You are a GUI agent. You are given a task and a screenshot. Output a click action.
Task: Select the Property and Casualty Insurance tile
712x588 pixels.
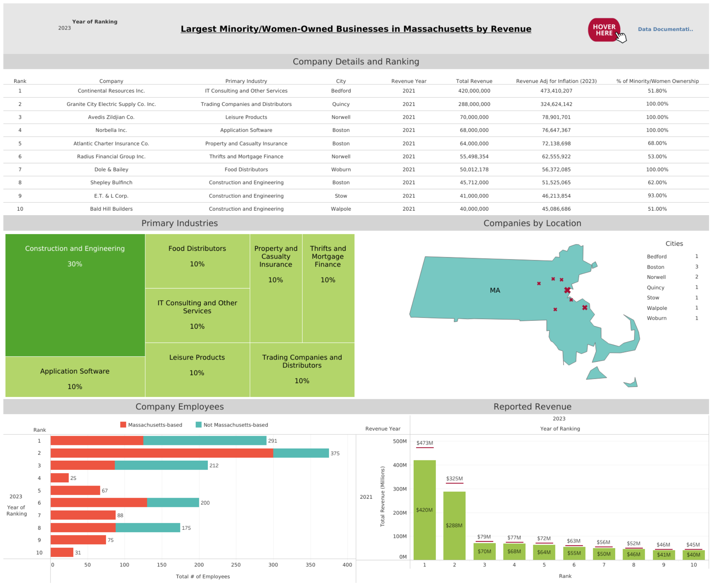click(x=276, y=288)
